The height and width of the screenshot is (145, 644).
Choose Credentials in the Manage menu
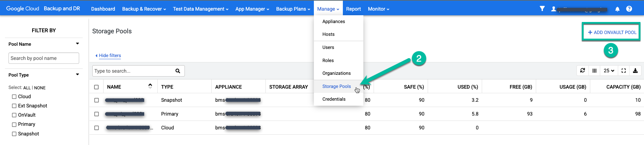click(x=334, y=99)
